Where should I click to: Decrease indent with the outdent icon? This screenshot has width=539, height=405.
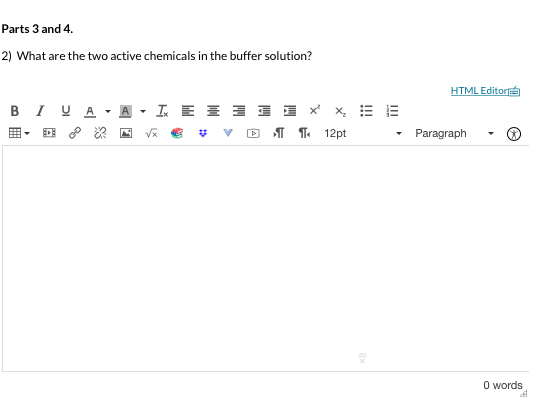point(264,111)
